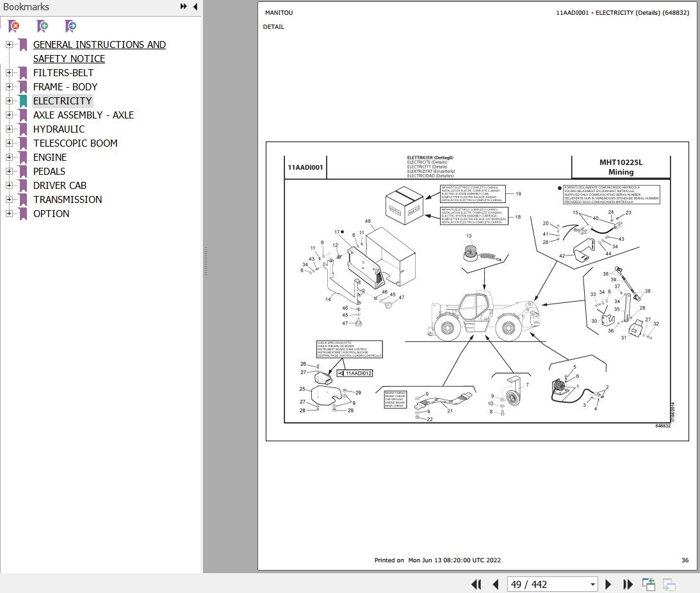Select the FILTERS-BELT bookmark
Viewport: 700px width, 593px height.
click(x=63, y=73)
